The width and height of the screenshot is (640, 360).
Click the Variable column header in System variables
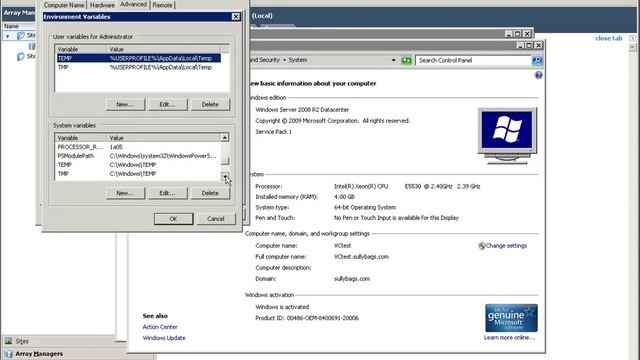[81, 138]
